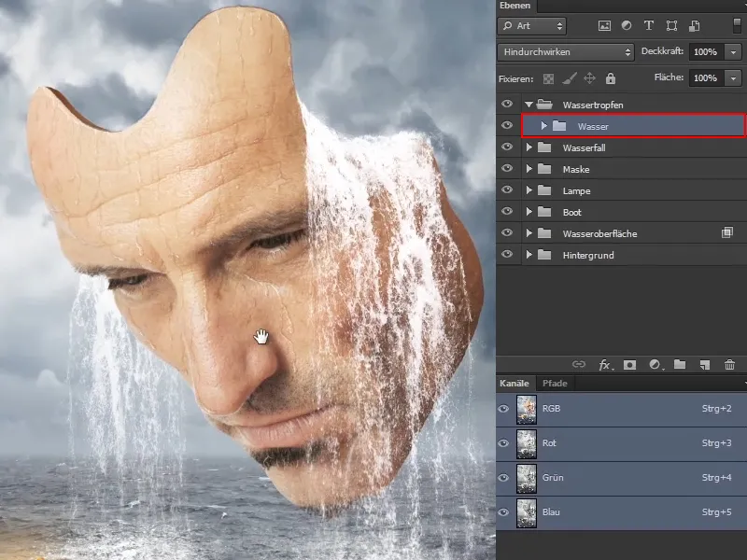Collapse the Wassertropfen group

click(x=529, y=105)
